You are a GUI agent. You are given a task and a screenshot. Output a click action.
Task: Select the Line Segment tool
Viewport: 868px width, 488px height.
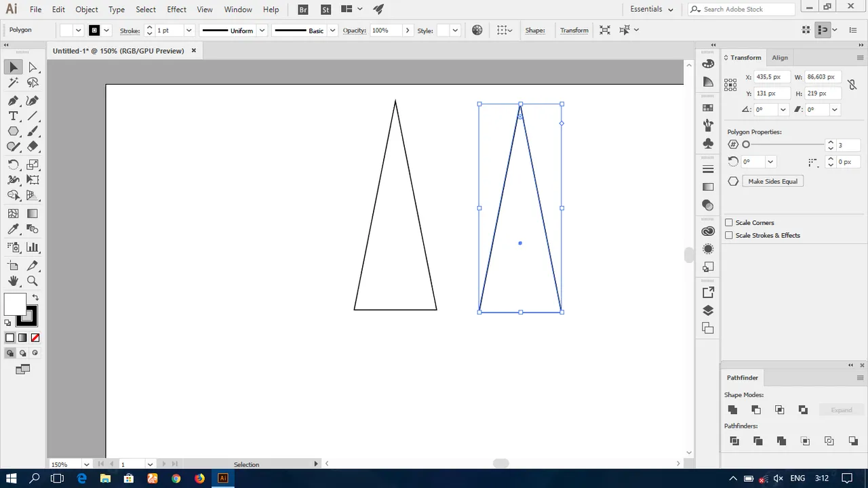click(x=33, y=116)
